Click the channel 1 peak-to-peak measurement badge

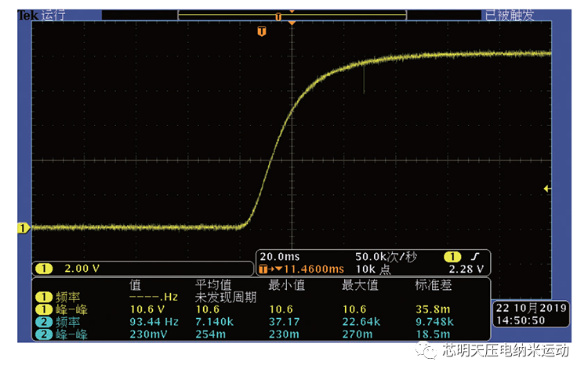[44, 309]
